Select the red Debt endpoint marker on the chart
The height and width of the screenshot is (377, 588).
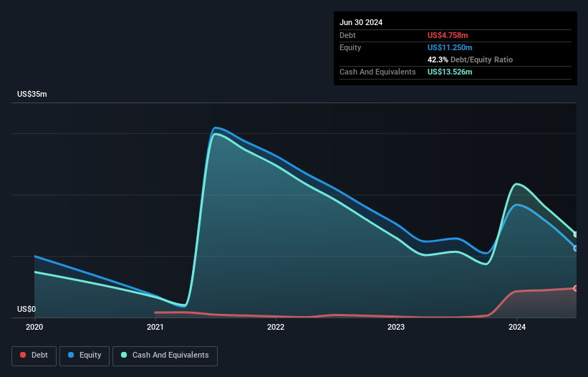coord(576,288)
